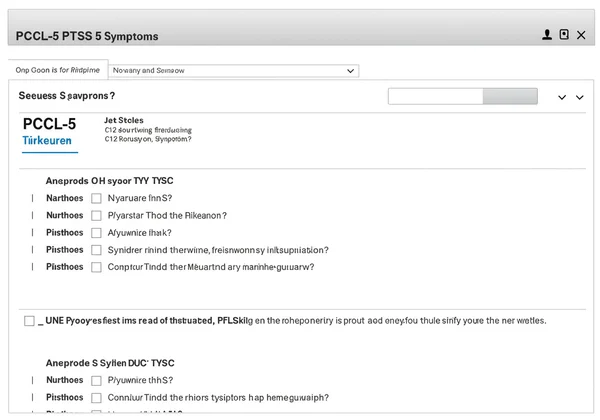Switch to the Türkeuren tab
Image resolution: width=600 pixels, height=420 pixels.
47,142
